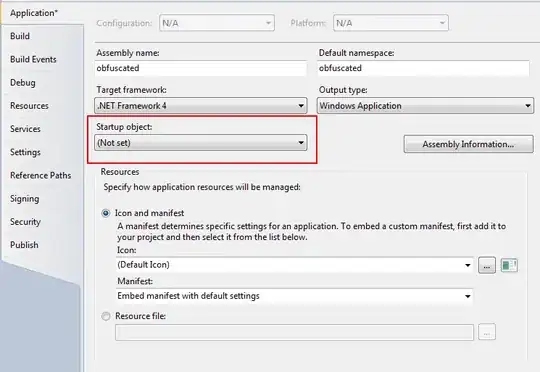Go to the Debug tab
The height and width of the screenshot is (372, 540).
pos(23,83)
